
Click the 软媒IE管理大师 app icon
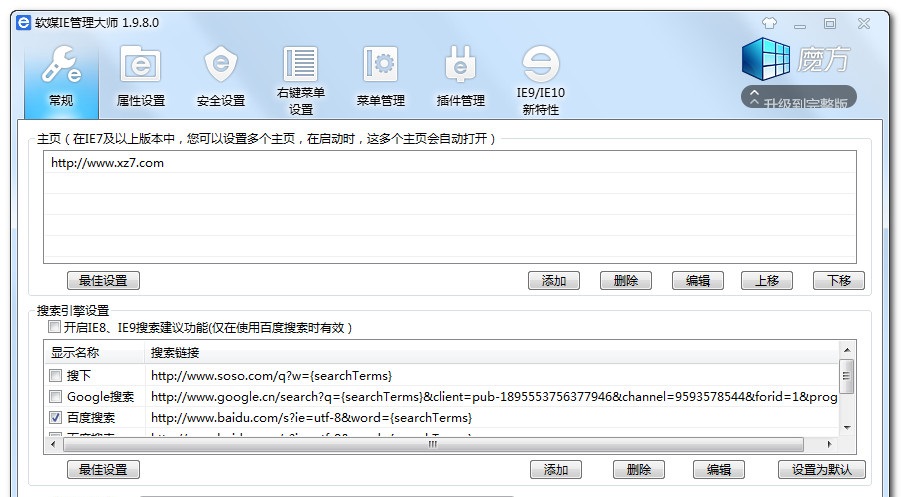[24, 23]
